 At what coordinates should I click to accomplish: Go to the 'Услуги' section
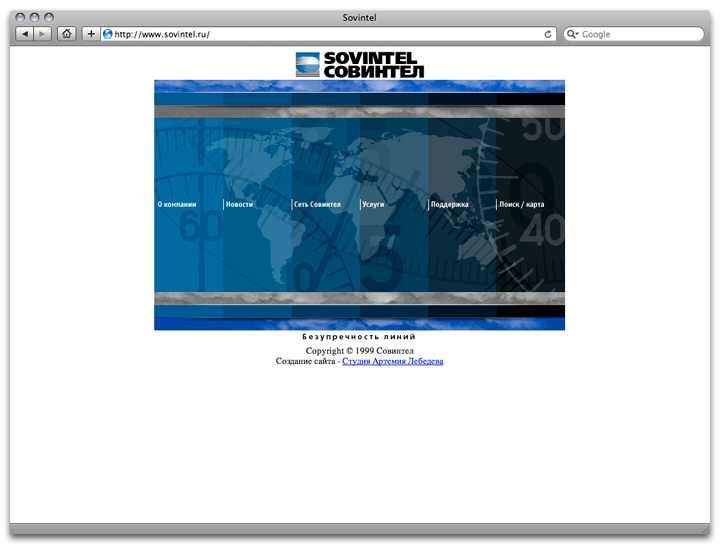tap(373, 204)
